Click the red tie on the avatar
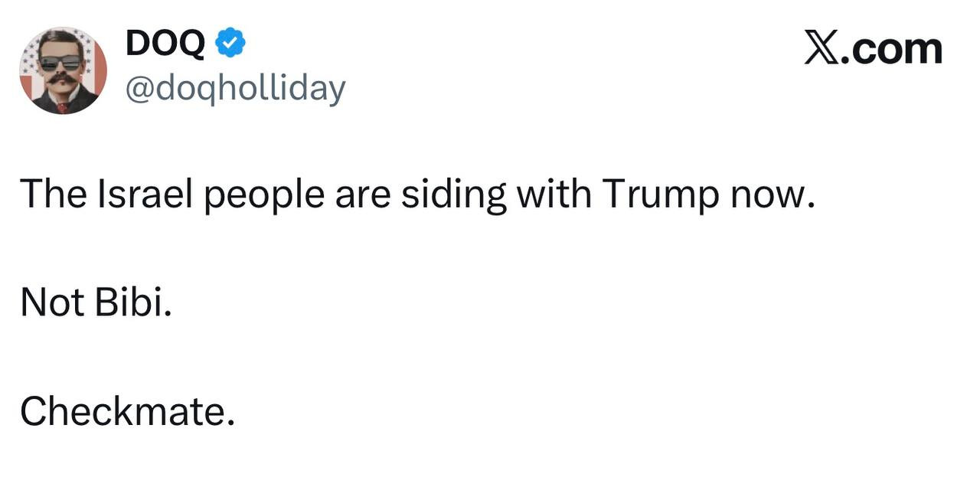The image size is (980, 477). (63, 107)
